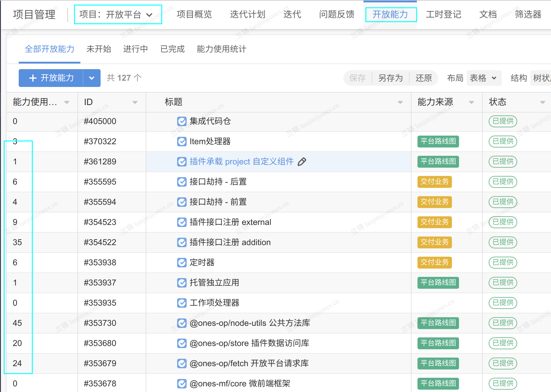Viewport: 551px width, 392px height.
Task: Open the 标题 column dropdown arrow
Action: [x=400, y=102]
